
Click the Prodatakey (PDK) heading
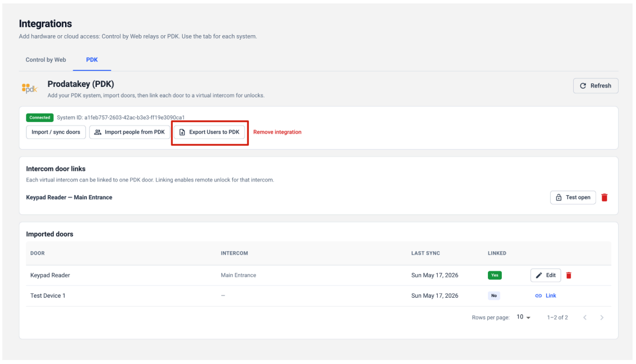(x=81, y=84)
